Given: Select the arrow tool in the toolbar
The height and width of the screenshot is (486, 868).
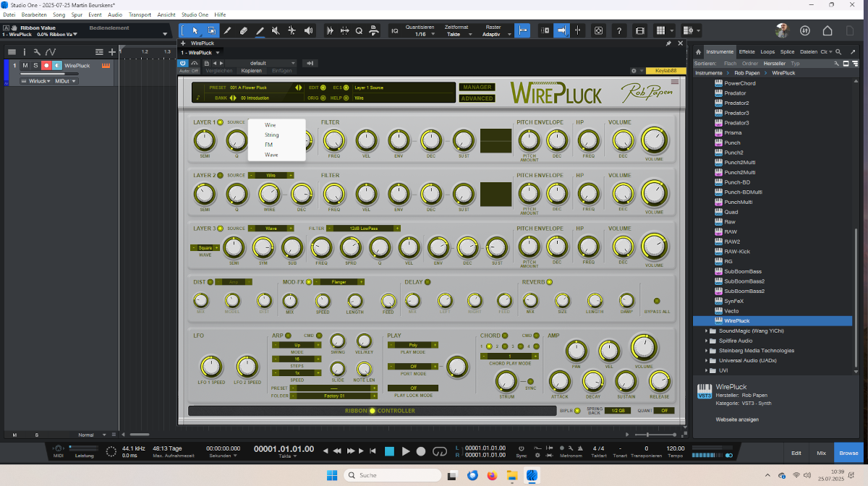Looking at the screenshot, I should 195,30.
